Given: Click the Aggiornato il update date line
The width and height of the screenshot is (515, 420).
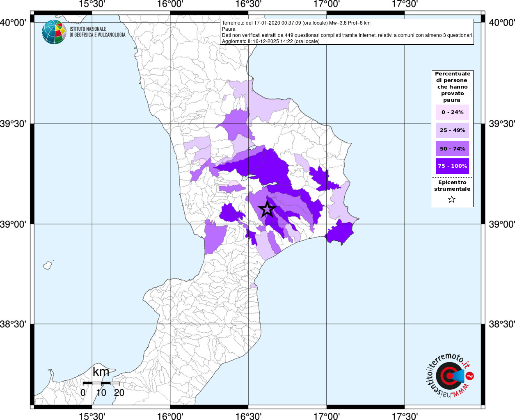Looking at the screenshot, I should (x=270, y=41).
